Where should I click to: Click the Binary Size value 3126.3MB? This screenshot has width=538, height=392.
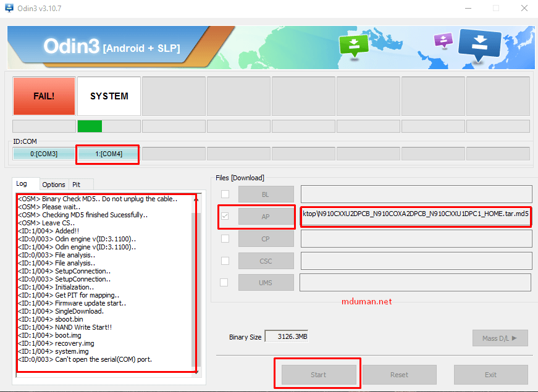click(x=287, y=336)
